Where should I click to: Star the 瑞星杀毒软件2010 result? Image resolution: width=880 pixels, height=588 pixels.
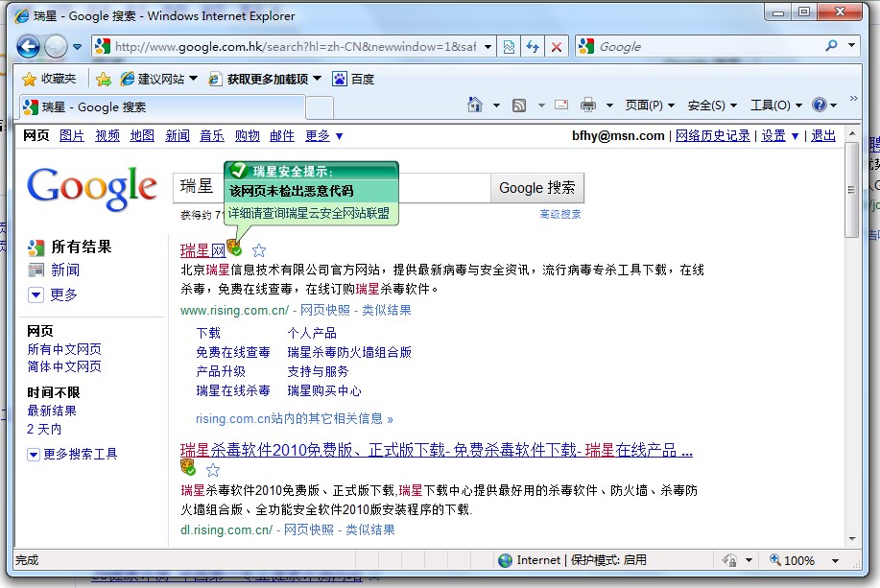[x=213, y=470]
